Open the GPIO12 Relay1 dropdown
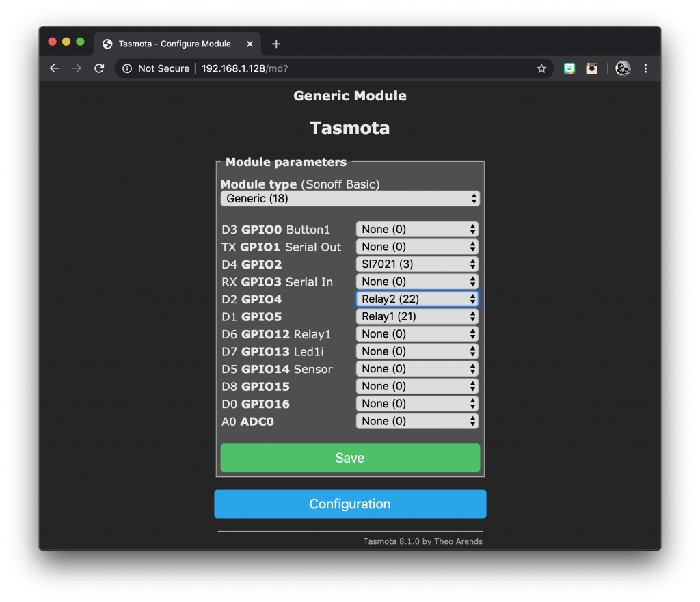Viewport: 700px width, 602px height. 417,334
